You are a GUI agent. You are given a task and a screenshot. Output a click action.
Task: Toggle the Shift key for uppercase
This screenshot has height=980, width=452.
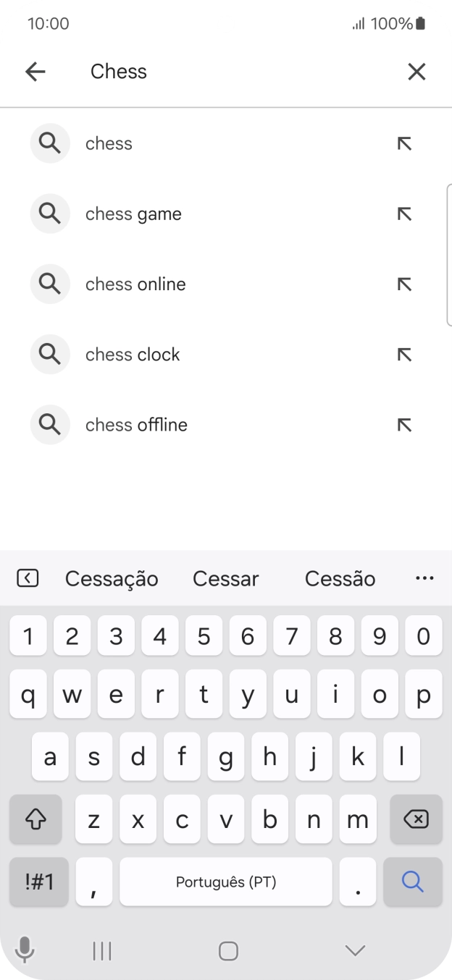click(35, 819)
